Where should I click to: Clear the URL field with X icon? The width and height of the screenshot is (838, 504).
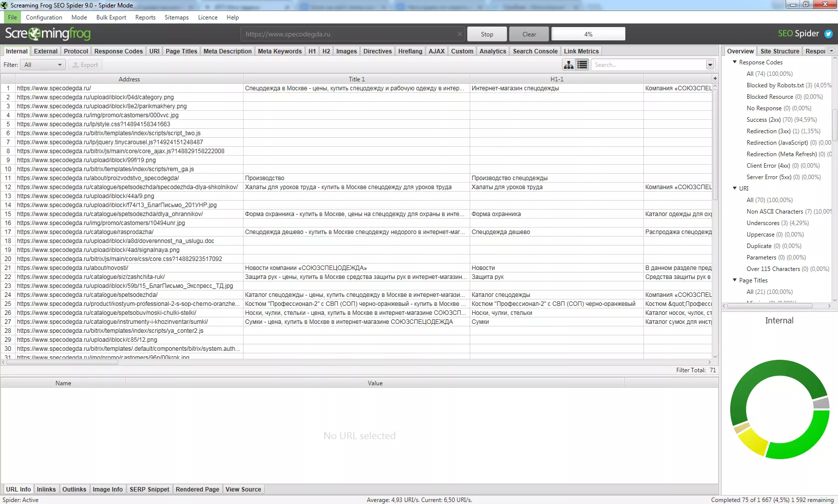coord(460,34)
